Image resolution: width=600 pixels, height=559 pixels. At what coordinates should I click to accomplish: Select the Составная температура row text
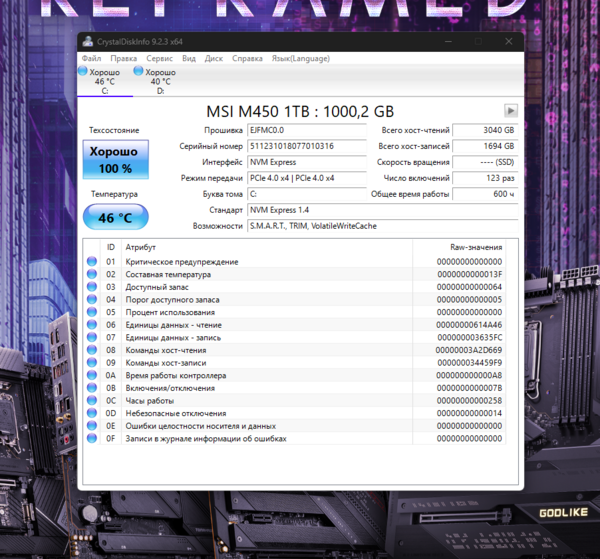[x=168, y=275]
